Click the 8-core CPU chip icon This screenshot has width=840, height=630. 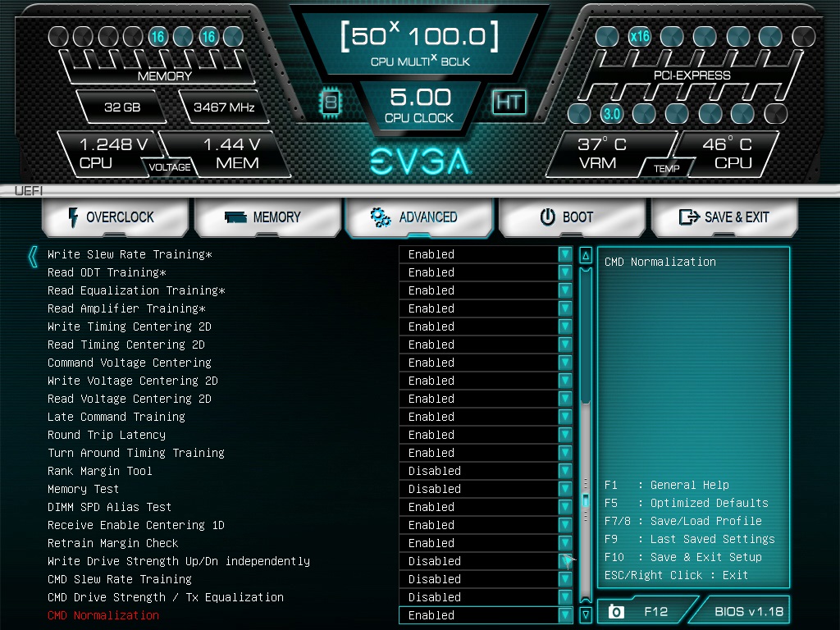(x=331, y=102)
